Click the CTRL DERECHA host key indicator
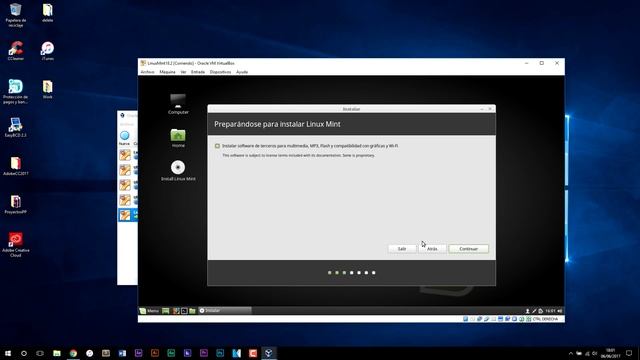The height and width of the screenshot is (360, 640). [x=545, y=319]
